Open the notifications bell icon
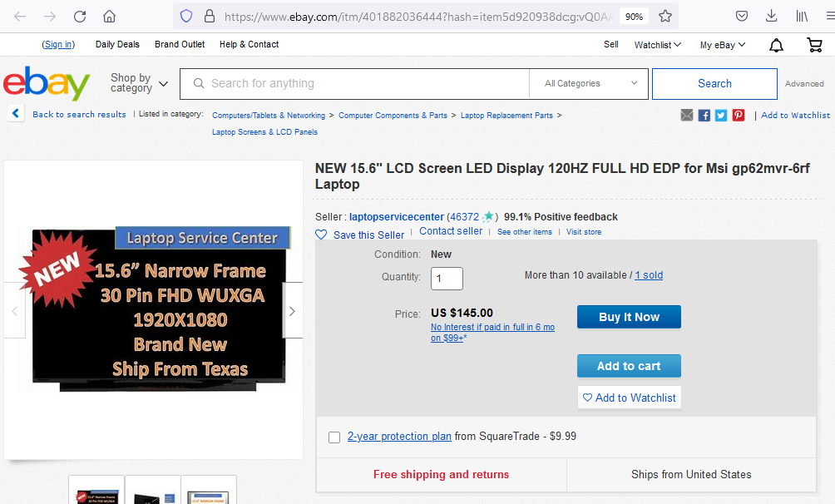Image resolution: width=835 pixels, height=504 pixels. 777,45
